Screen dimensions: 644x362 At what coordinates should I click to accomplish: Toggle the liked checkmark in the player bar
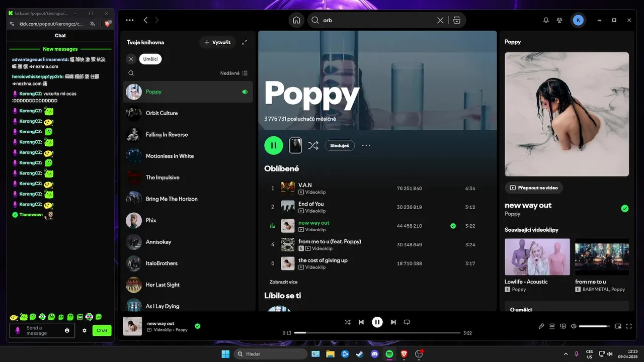pyautogui.click(x=197, y=326)
